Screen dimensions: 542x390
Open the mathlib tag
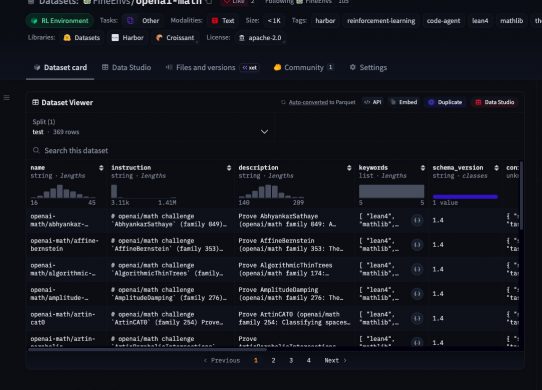click(511, 21)
